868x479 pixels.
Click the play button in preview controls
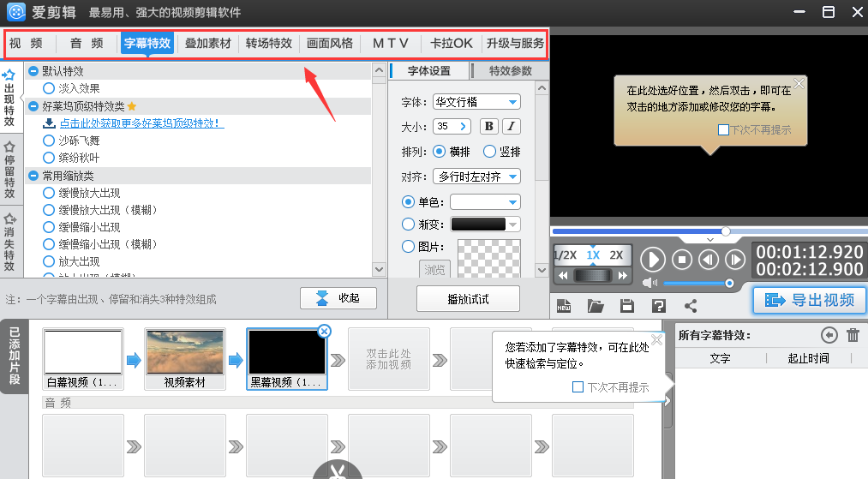click(x=653, y=259)
